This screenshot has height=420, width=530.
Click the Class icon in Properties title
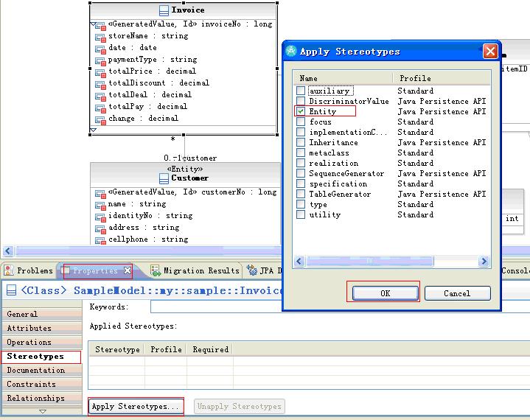point(11,290)
